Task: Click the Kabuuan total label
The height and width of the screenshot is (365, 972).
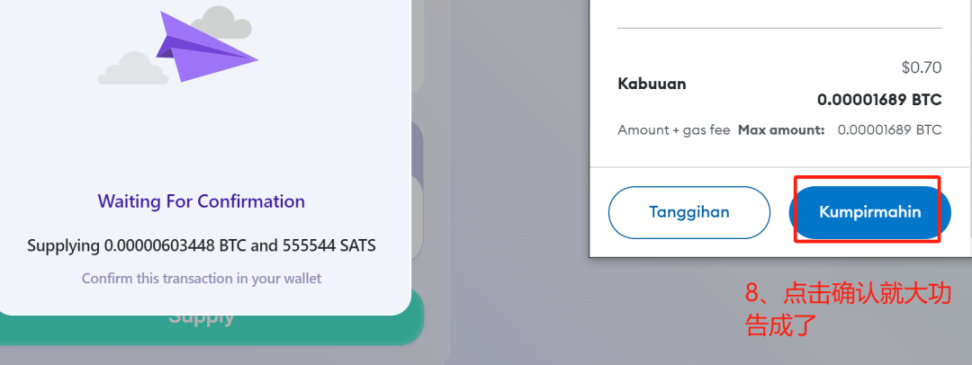Action: pos(652,84)
